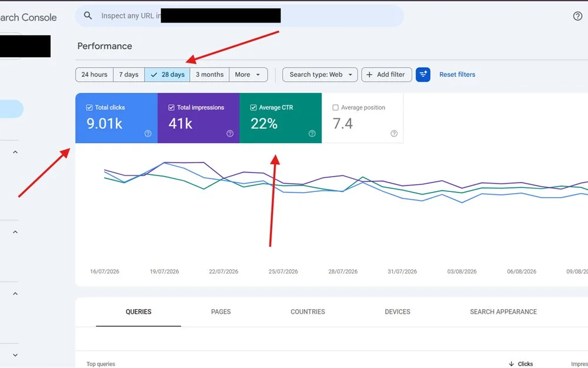Select the 24 hours date range
588x368 pixels.
tap(94, 74)
